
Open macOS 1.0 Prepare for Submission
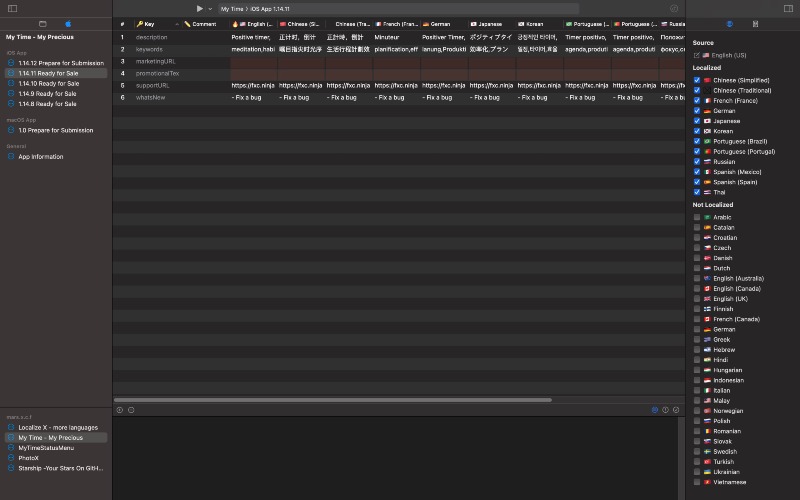coord(56,131)
